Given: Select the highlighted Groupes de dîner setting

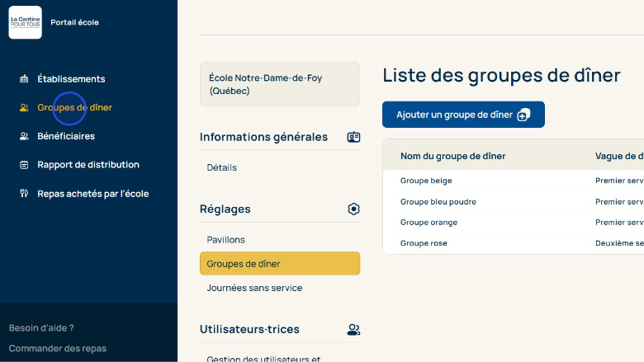Looking at the screenshot, I should pyautogui.click(x=279, y=264).
